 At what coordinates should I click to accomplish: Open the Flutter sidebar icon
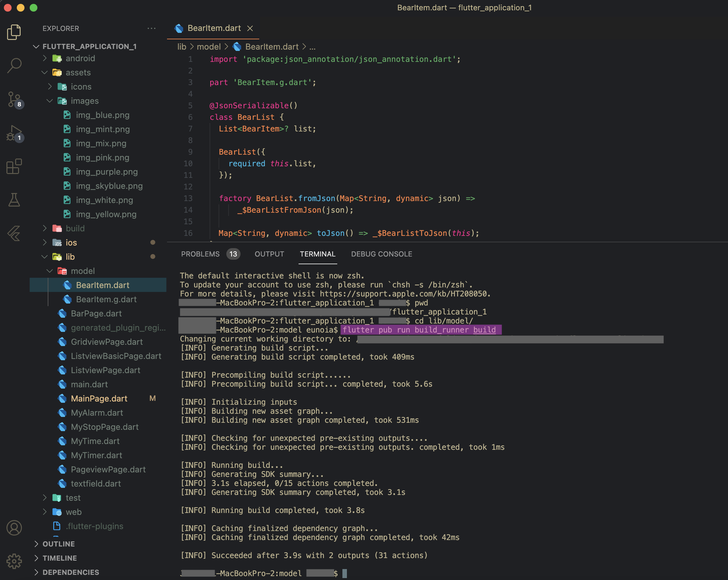click(14, 234)
